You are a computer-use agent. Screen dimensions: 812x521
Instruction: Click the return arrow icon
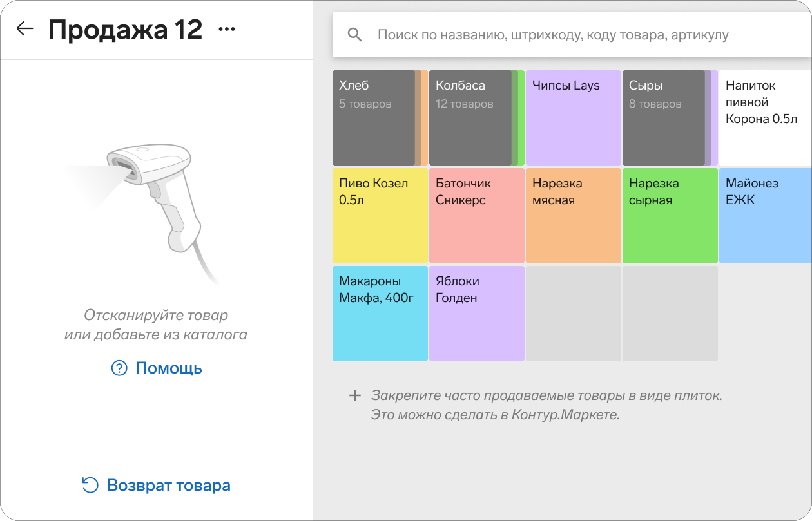[90, 486]
